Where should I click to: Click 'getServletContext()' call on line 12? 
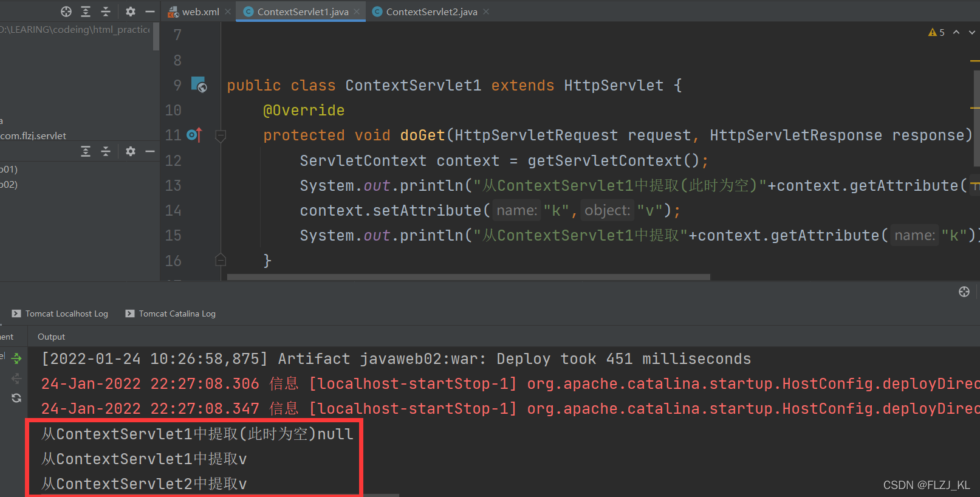click(x=613, y=160)
